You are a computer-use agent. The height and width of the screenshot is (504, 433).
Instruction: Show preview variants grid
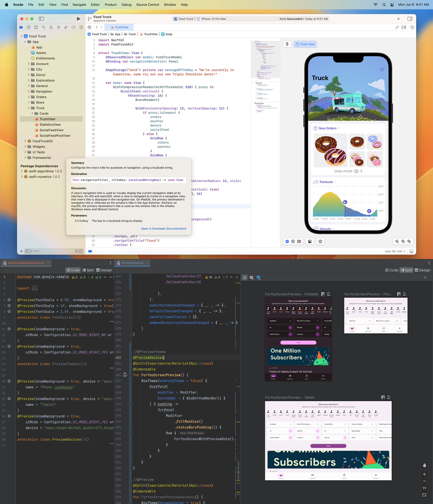299,241
